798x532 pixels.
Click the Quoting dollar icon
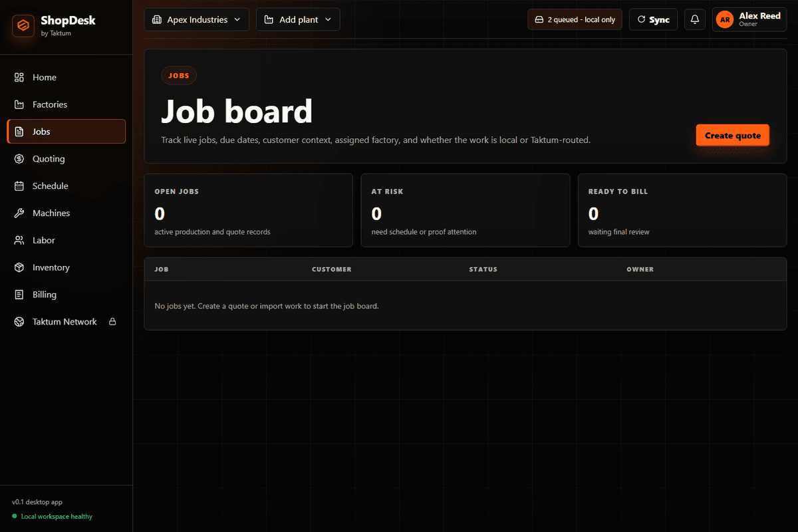(x=19, y=159)
